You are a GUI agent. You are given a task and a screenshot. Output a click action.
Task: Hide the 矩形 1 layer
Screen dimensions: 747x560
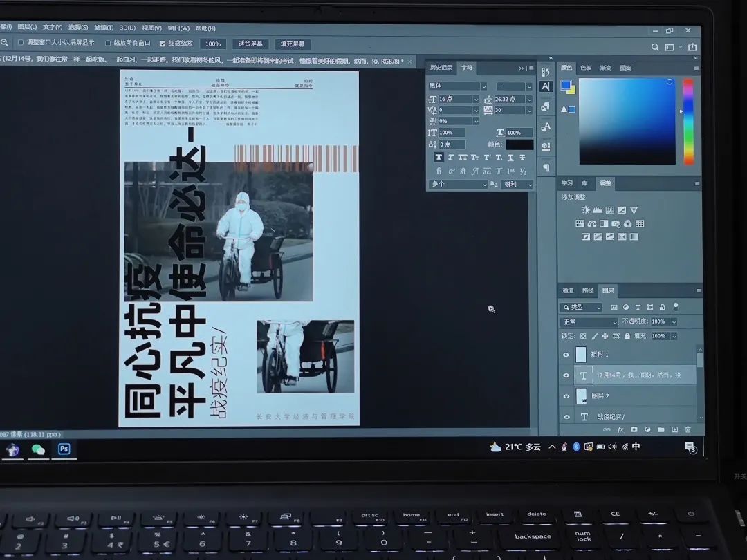[x=566, y=355]
